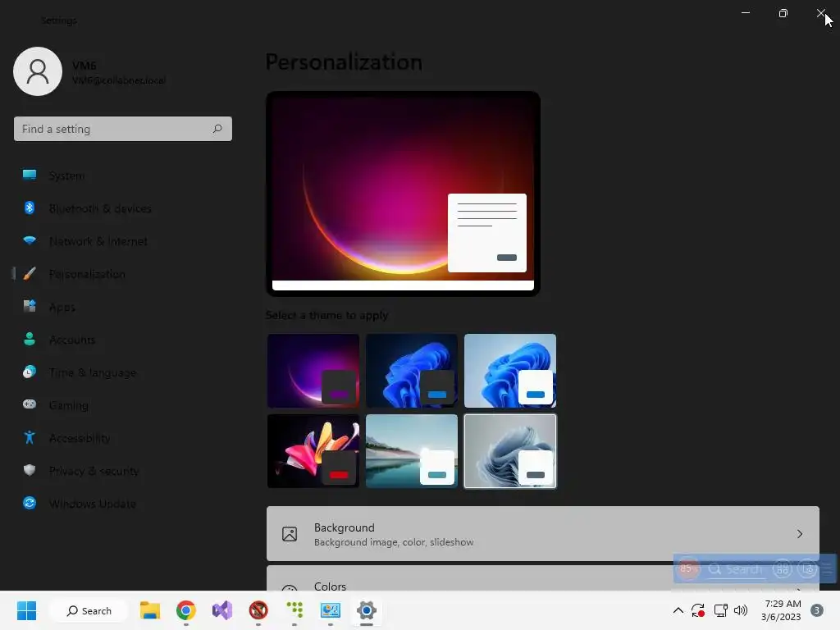Open Background image settings row
Viewport: 840px width, 630px height.
[543, 534]
